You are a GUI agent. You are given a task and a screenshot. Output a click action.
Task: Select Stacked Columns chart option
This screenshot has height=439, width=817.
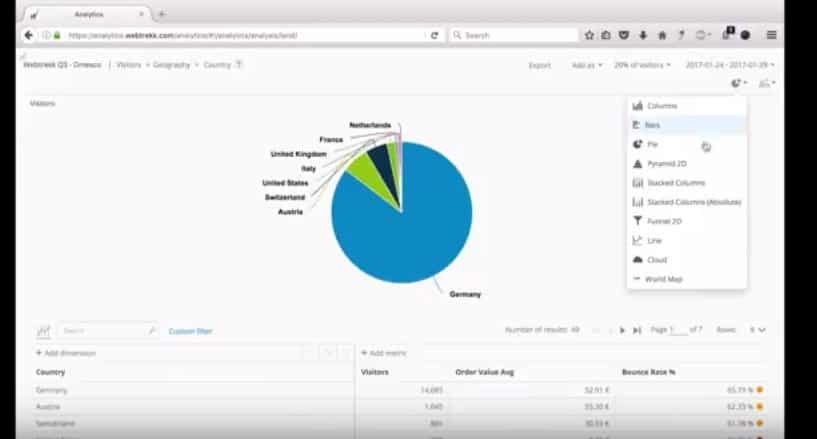click(675, 183)
